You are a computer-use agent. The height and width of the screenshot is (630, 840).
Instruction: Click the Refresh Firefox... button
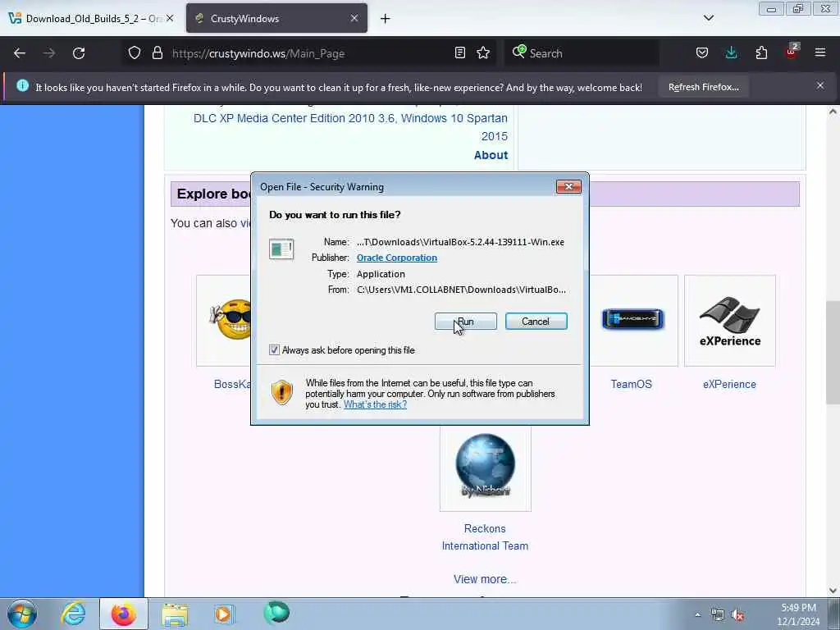click(703, 87)
